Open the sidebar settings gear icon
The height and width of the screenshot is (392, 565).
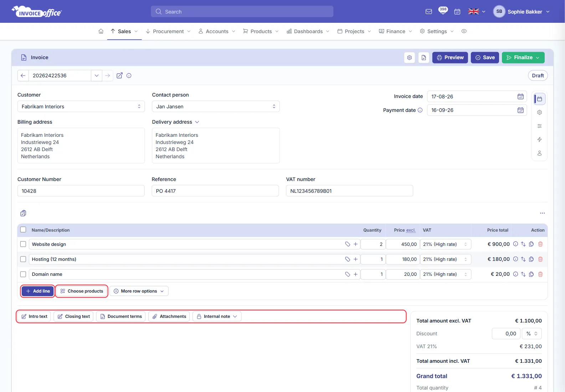539,113
